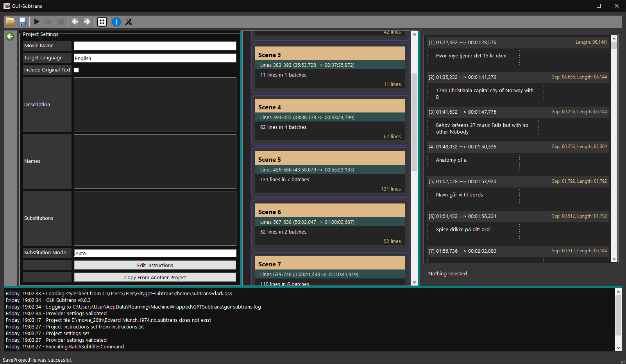Click the subtitle list scrollbar up arrow

pyautogui.click(x=614, y=38)
